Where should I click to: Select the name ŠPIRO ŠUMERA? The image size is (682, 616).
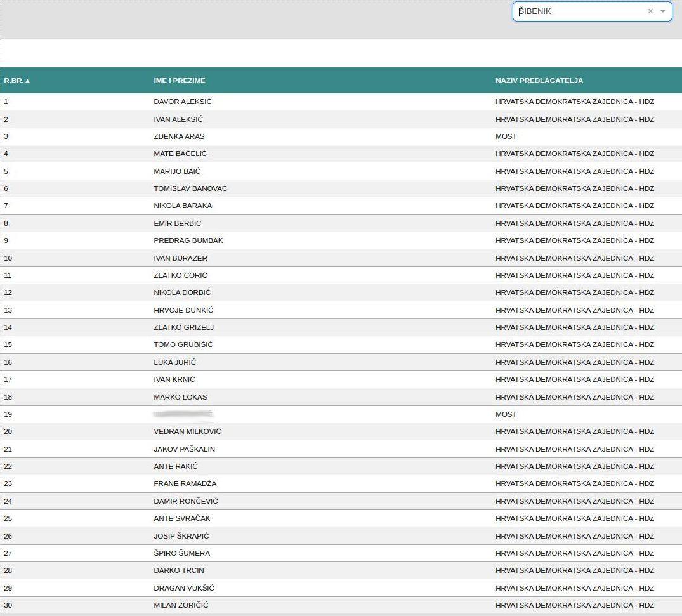pyautogui.click(x=181, y=553)
